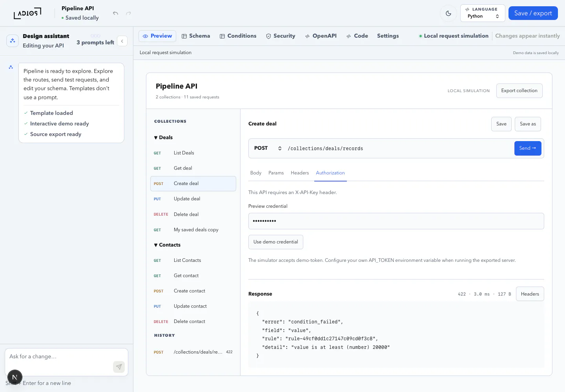Screen dimensions: 565x392
Task: Select List Contacts request
Action: tap(193, 260)
